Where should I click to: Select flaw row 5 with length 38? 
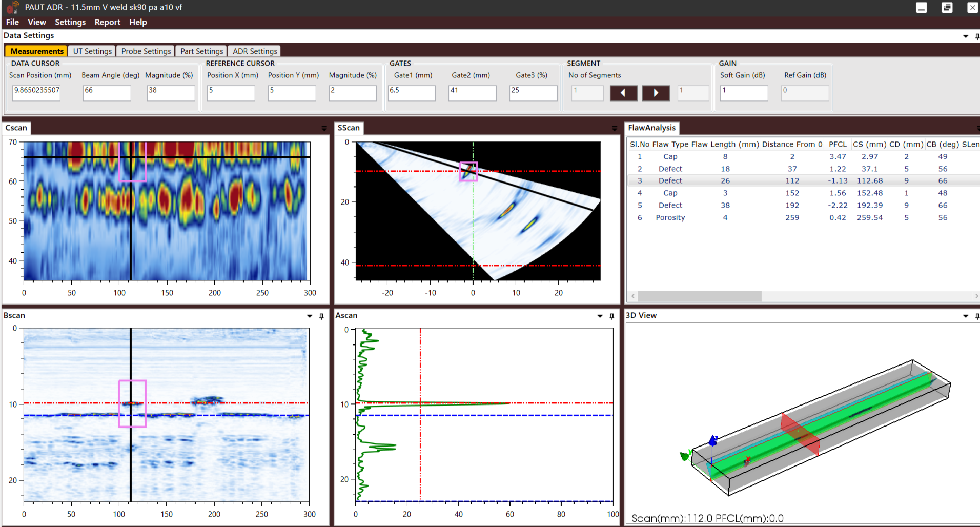[804, 205]
